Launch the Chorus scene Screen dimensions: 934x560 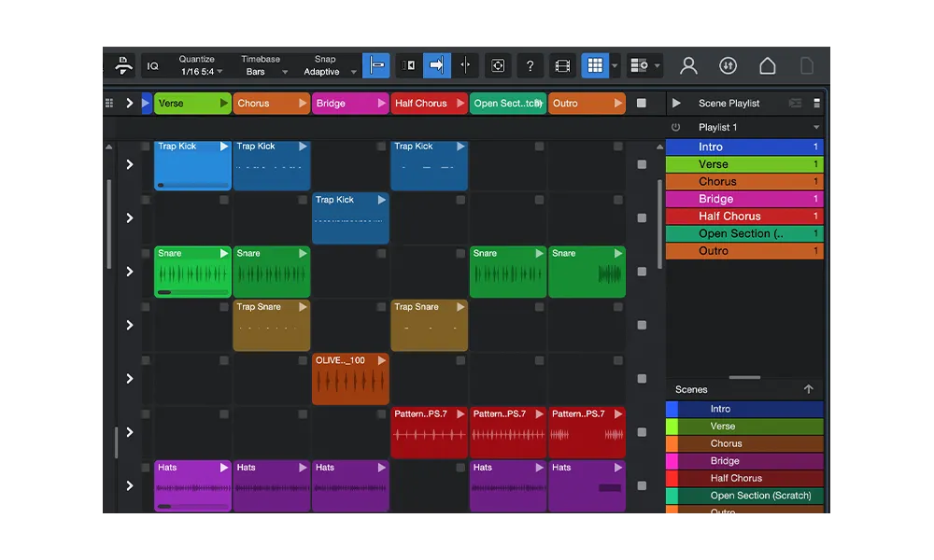pyautogui.click(x=303, y=104)
